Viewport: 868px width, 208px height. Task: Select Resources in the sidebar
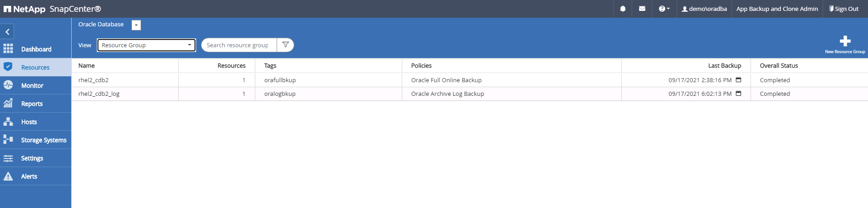(35, 67)
